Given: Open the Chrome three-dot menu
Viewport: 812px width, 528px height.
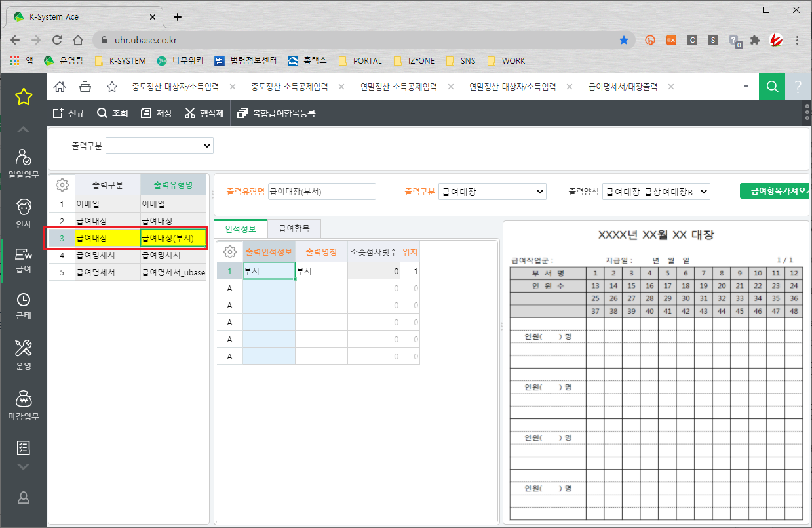Looking at the screenshot, I should point(798,40).
